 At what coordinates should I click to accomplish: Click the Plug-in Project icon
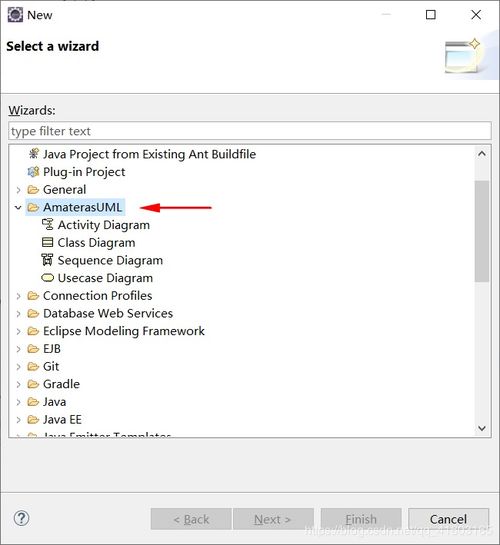tap(33, 172)
